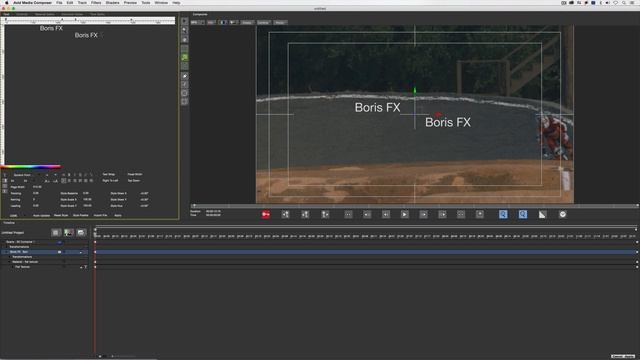Toggle italic text formatting in the text panel
This screenshot has height=360, width=640.
click(75, 175)
